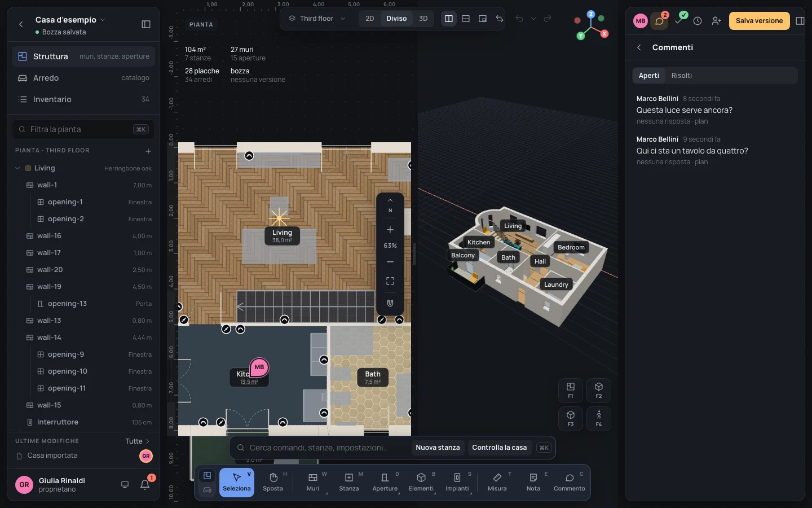Toggle the magnet snapping button
The image size is (812, 508).
pyautogui.click(x=390, y=303)
